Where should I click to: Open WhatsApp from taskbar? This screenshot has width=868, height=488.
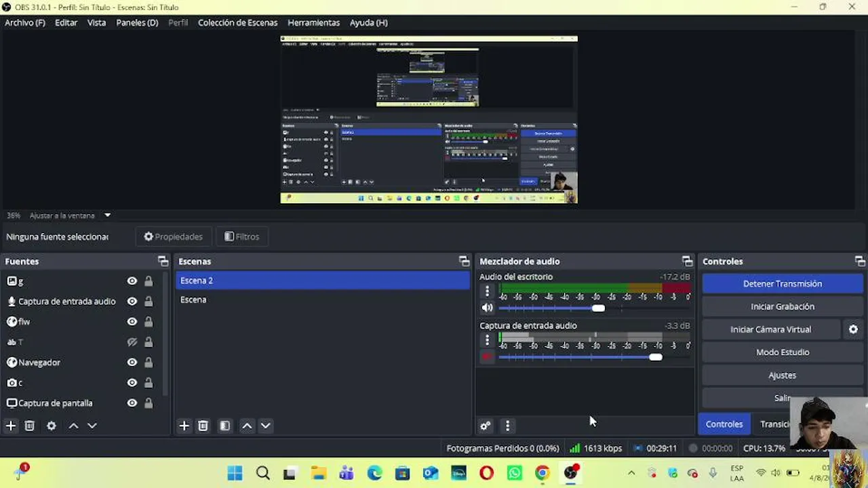click(x=514, y=473)
